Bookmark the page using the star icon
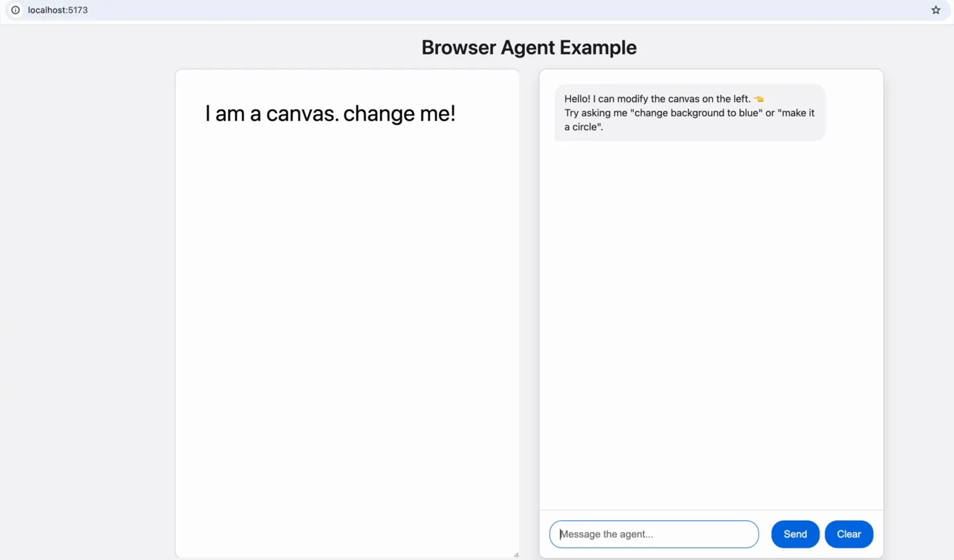Image resolution: width=954 pixels, height=560 pixels. point(935,9)
